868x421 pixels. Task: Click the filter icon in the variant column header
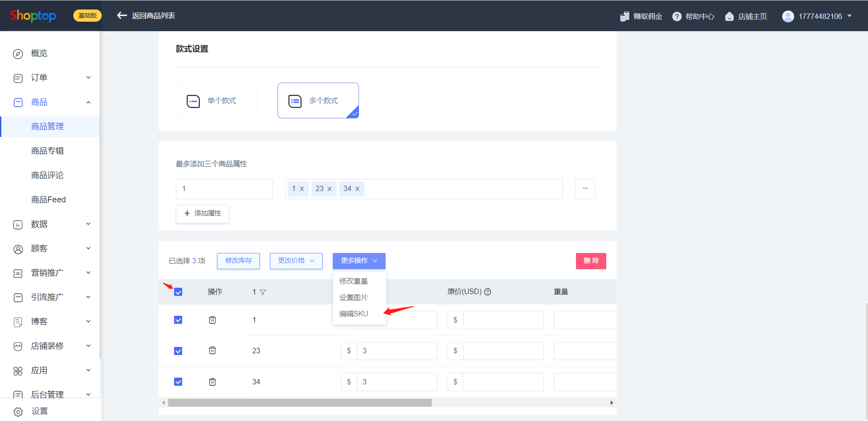[263, 292]
